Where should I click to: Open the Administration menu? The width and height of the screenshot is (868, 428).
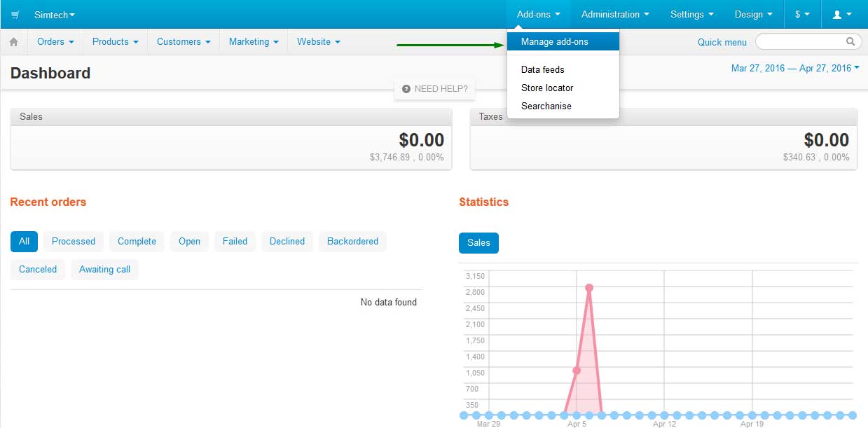[x=614, y=14]
